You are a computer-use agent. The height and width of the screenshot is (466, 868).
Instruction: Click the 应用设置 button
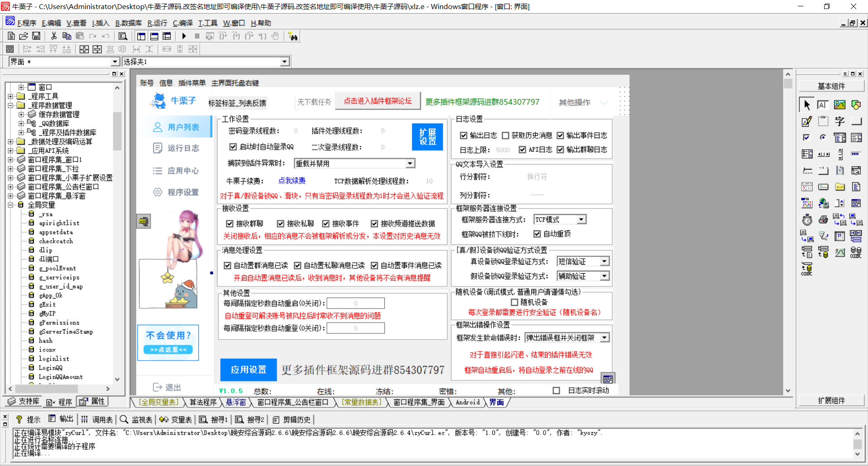pyautogui.click(x=248, y=370)
